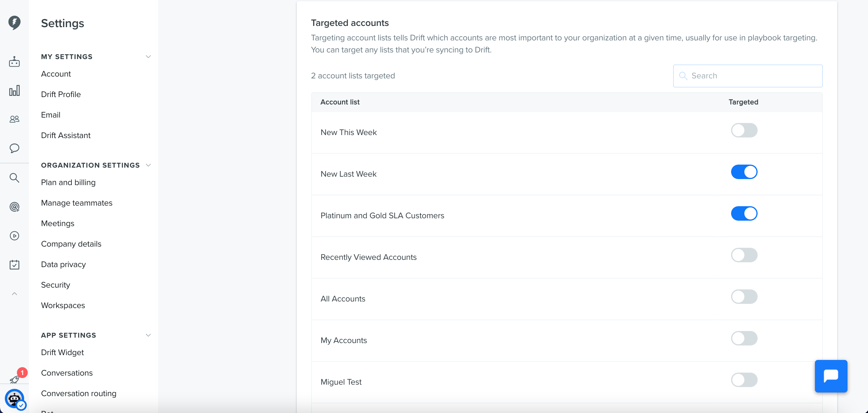Open Drift Profile settings
The image size is (868, 413).
pos(61,94)
